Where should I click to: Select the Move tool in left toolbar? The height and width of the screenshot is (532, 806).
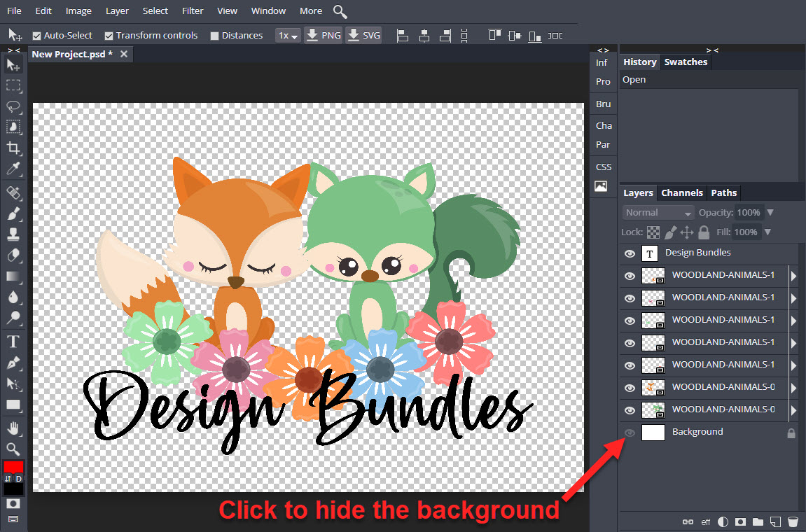coord(13,65)
